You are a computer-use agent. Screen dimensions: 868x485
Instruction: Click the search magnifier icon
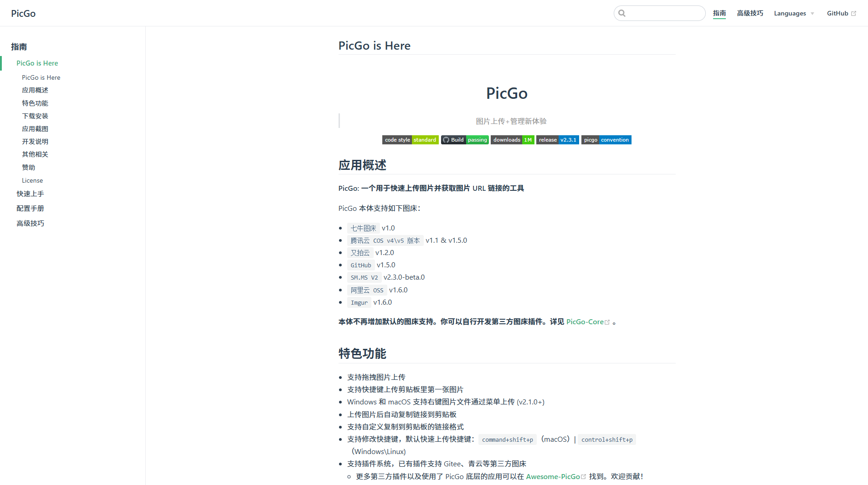(x=622, y=13)
